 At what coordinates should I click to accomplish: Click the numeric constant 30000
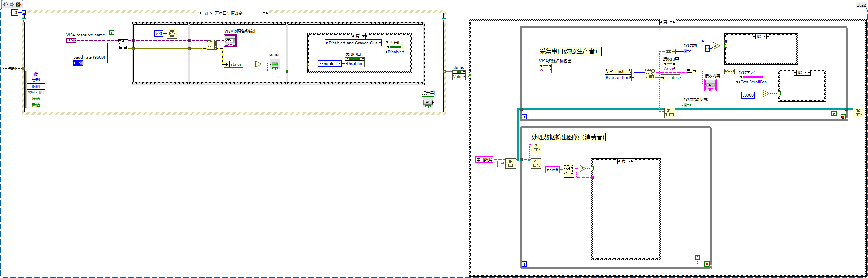pos(748,95)
